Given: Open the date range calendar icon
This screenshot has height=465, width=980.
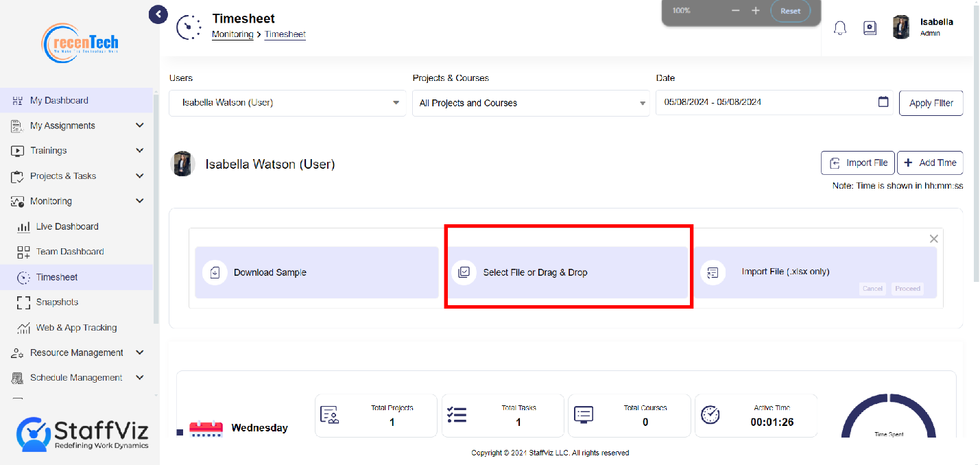Looking at the screenshot, I should pos(883,102).
